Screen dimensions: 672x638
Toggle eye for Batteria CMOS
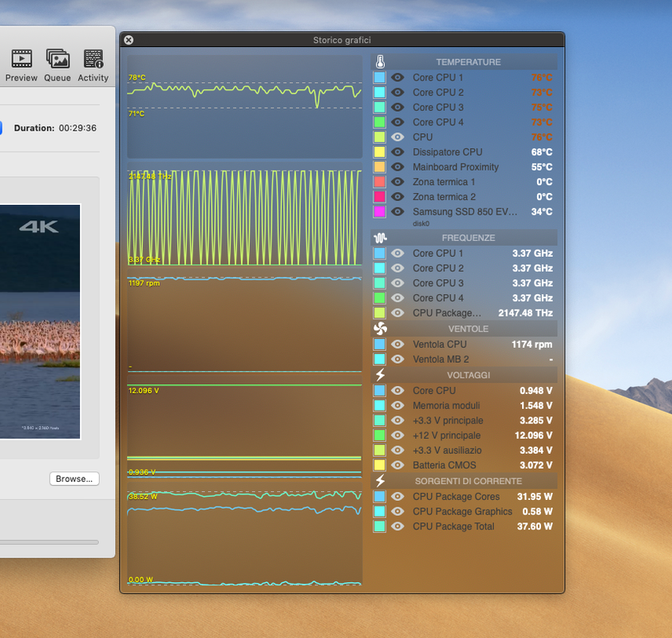click(x=397, y=465)
